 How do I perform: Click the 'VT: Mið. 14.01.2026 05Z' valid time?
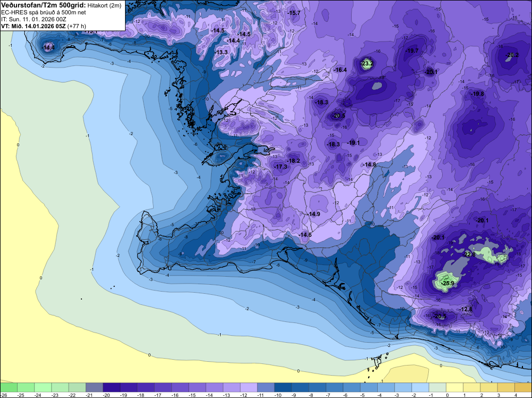pos(34,26)
